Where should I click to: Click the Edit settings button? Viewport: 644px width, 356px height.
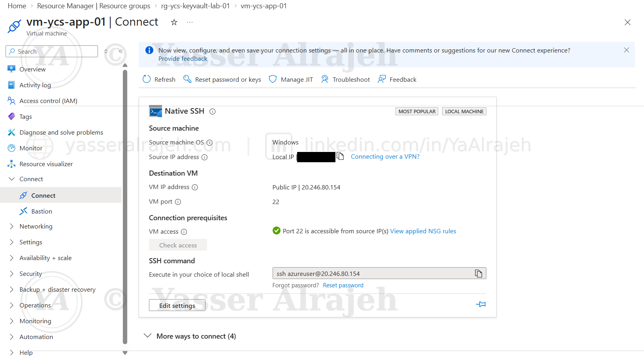[x=177, y=305]
